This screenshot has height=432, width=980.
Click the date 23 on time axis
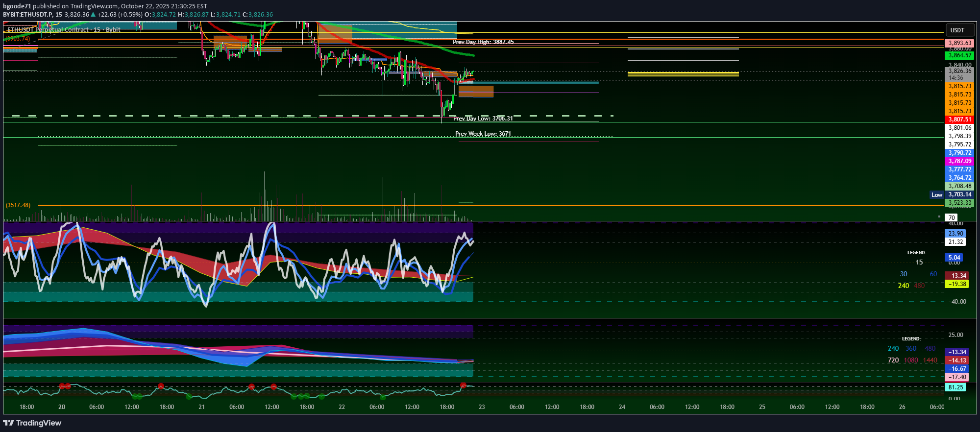click(482, 407)
